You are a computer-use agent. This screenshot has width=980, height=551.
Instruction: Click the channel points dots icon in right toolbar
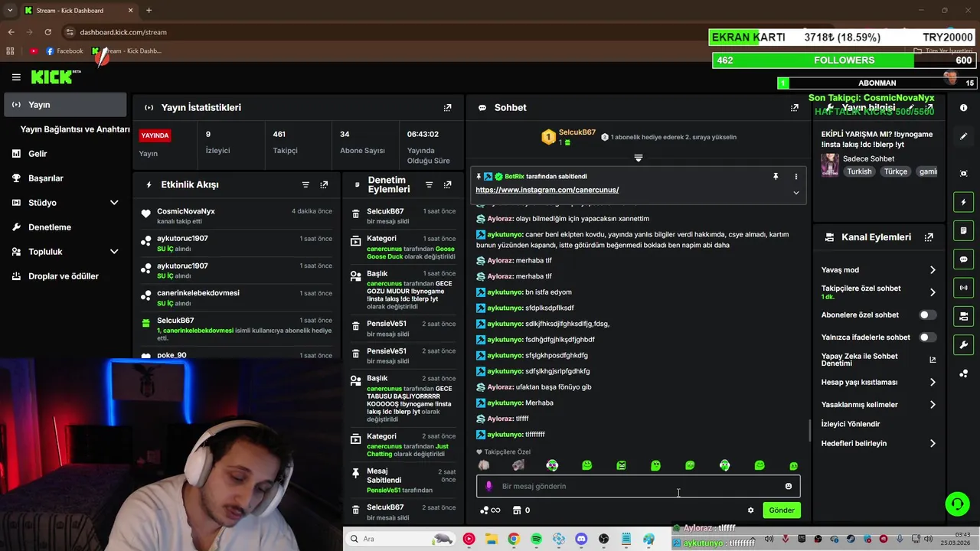tap(963, 373)
